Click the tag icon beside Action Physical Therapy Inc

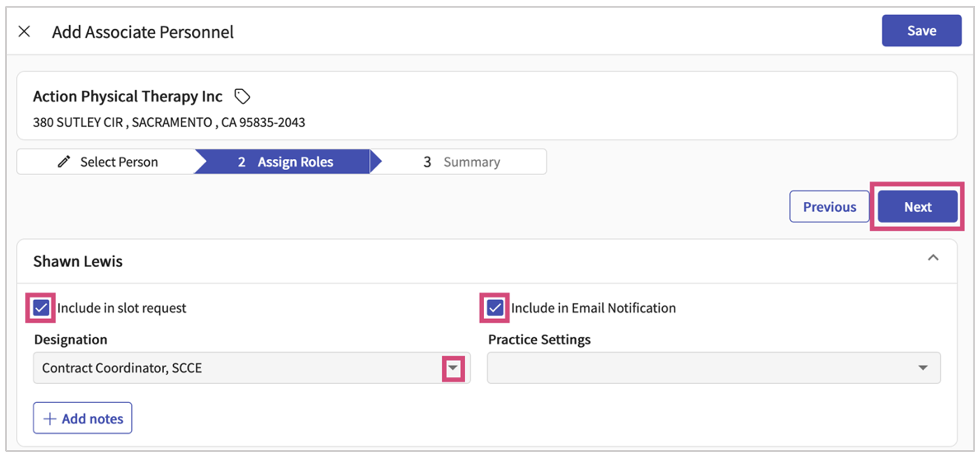[242, 96]
